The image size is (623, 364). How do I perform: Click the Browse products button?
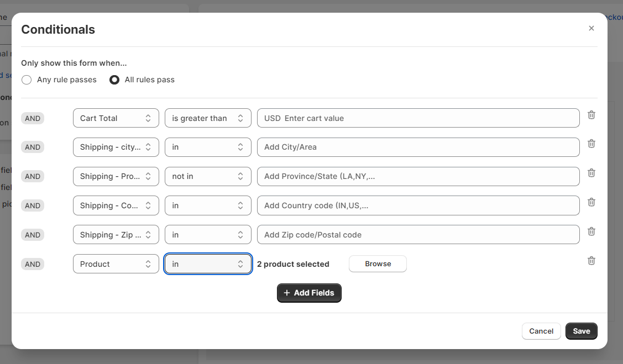[x=378, y=264]
